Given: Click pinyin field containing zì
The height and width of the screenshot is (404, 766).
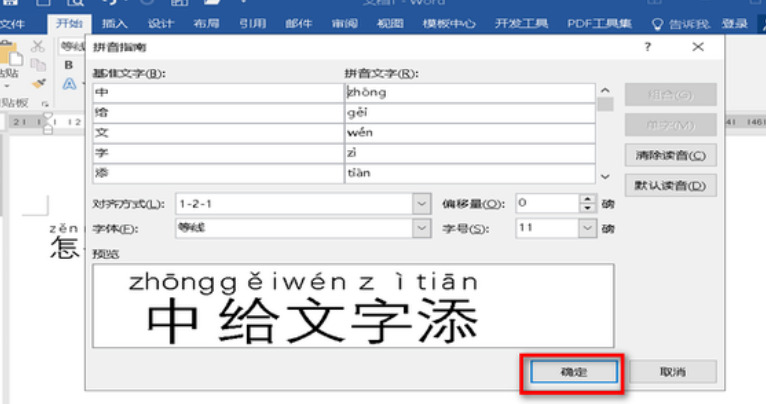Looking at the screenshot, I should (x=470, y=153).
